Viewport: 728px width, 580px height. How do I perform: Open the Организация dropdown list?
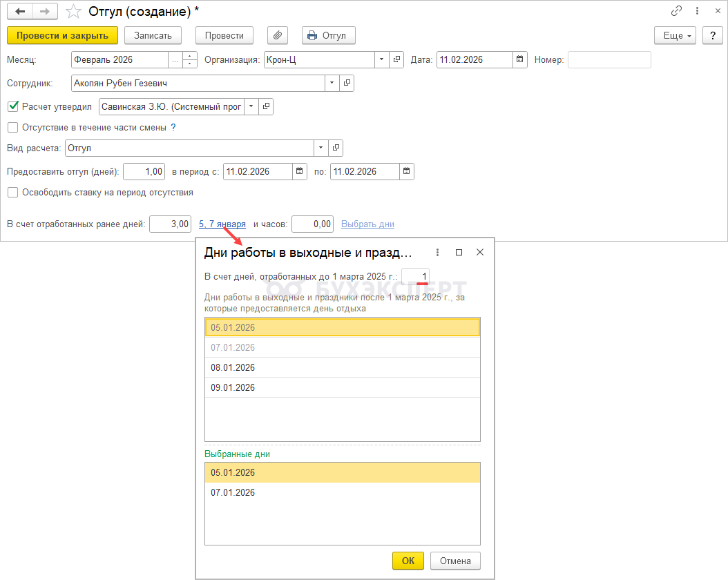click(x=382, y=60)
